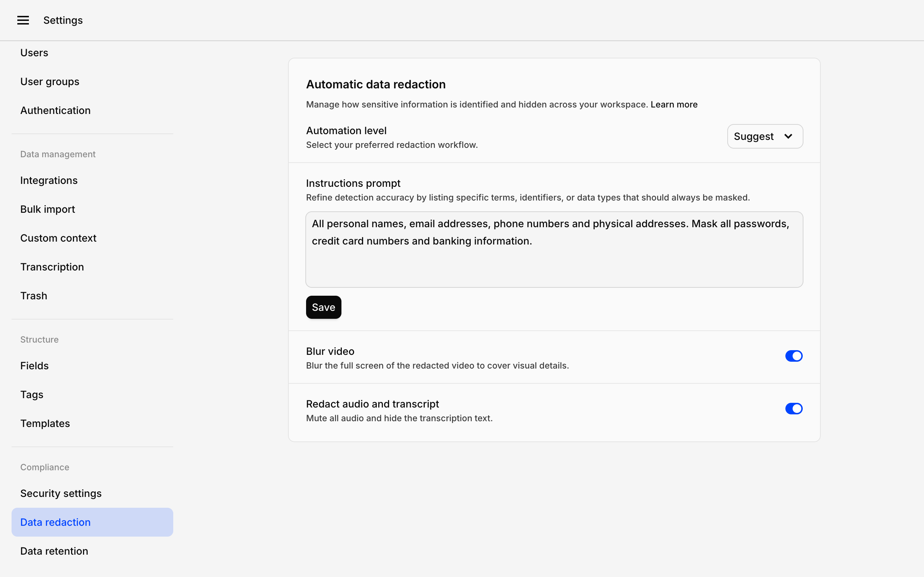Screen dimensions: 924x577
Task: Turn off Redact audio and transcript
Action: tap(793, 408)
